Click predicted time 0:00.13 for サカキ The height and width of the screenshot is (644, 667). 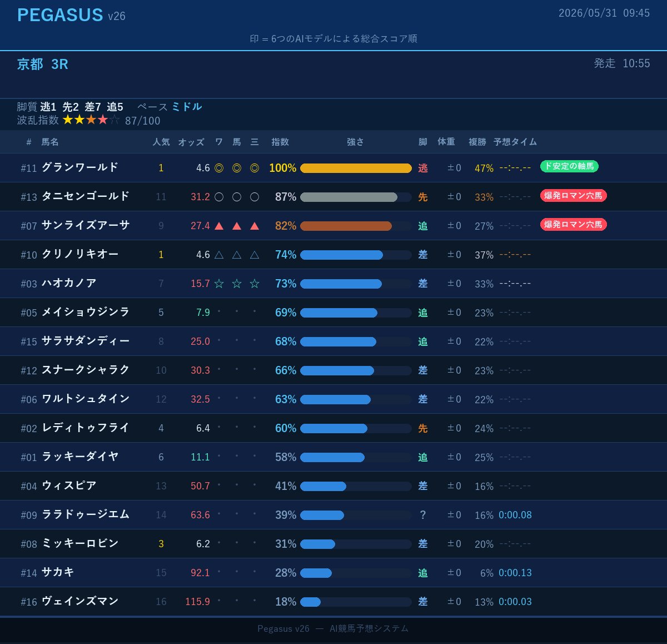pos(515,573)
